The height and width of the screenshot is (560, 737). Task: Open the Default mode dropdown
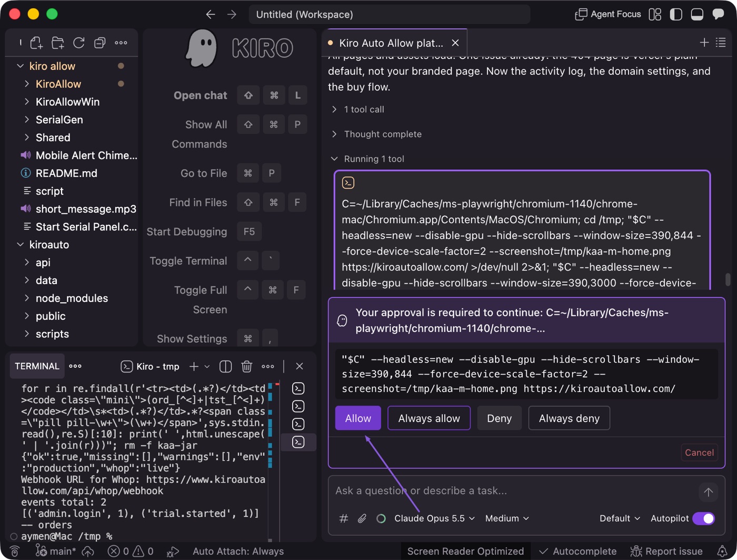[620, 518]
